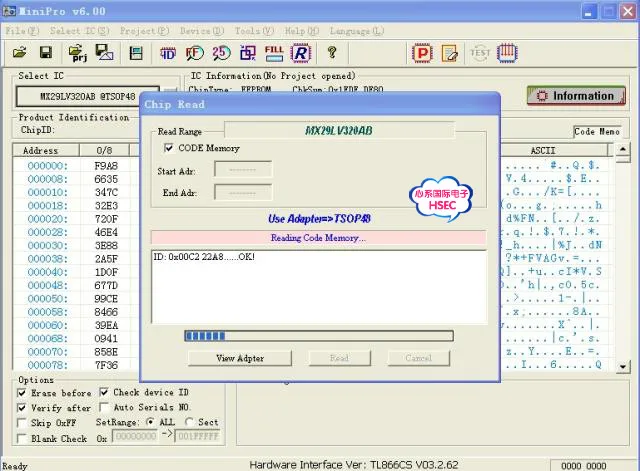Open the File menu
640x471 pixels.
22,31
